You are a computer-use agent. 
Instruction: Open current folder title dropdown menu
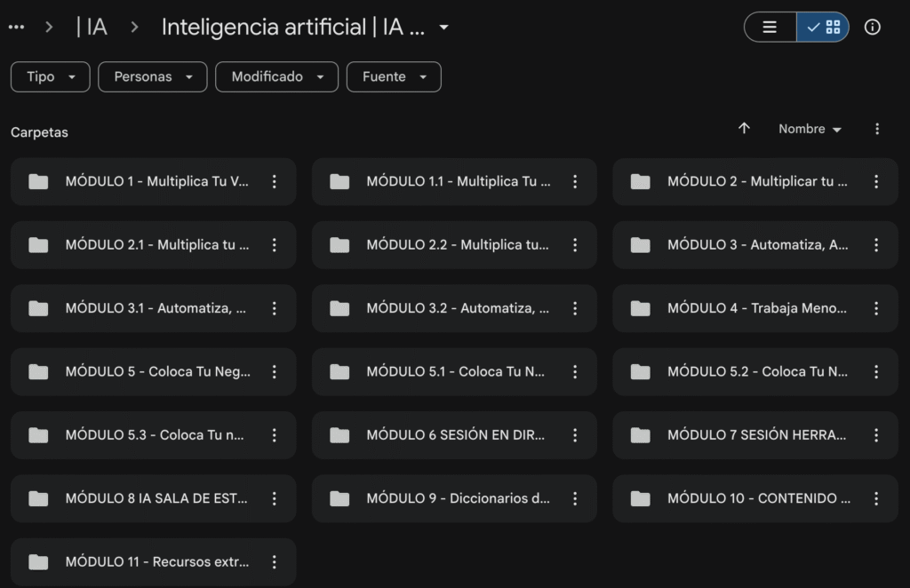tap(443, 28)
